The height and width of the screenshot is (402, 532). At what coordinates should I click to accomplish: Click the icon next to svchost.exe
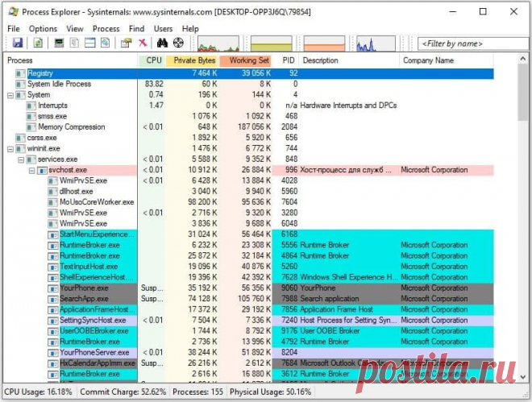(x=42, y=171)
